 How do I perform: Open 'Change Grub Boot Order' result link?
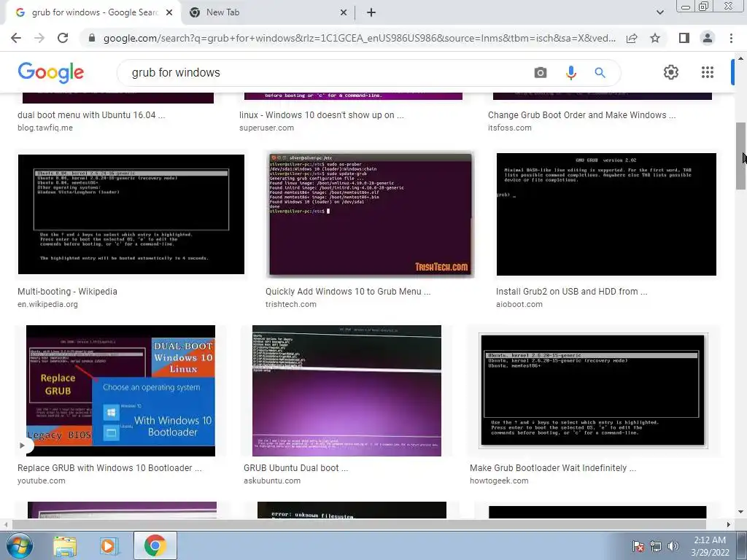(581, 115)
